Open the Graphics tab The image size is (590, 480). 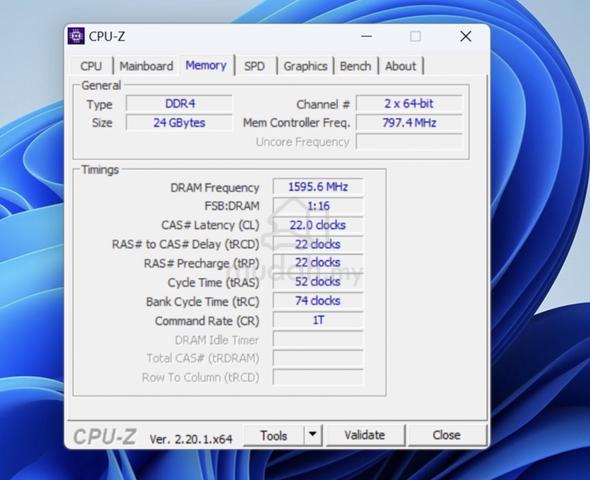point(306,66)
